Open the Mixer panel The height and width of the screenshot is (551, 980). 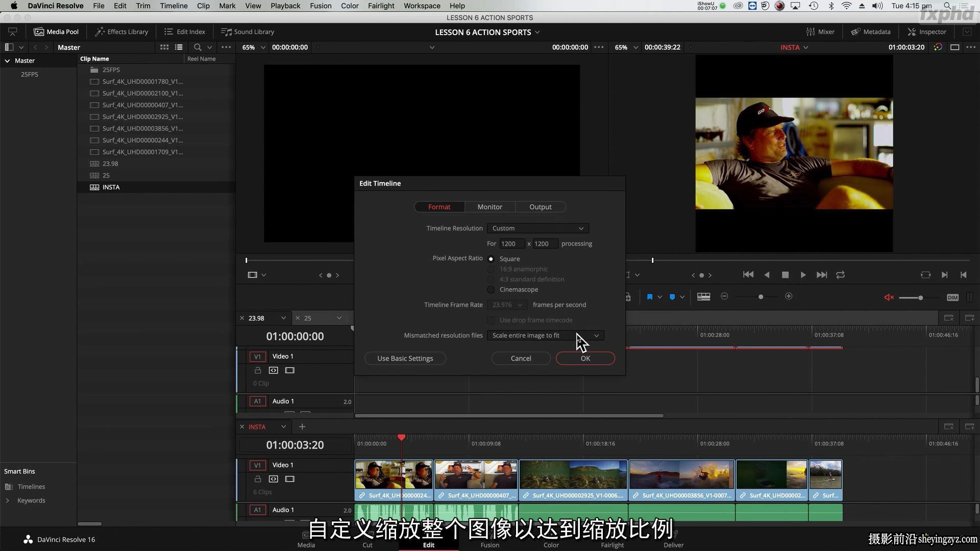[x=820, y=32]
